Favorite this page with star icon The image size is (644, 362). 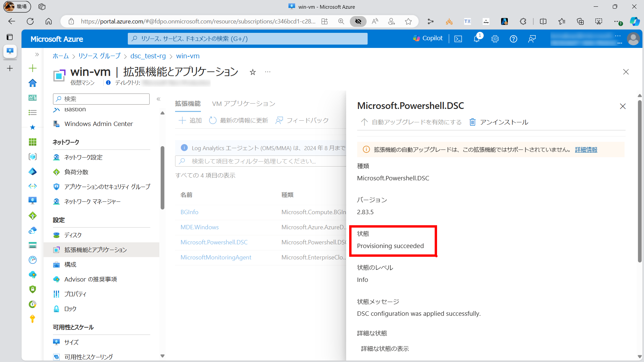[x=253, y=72]
